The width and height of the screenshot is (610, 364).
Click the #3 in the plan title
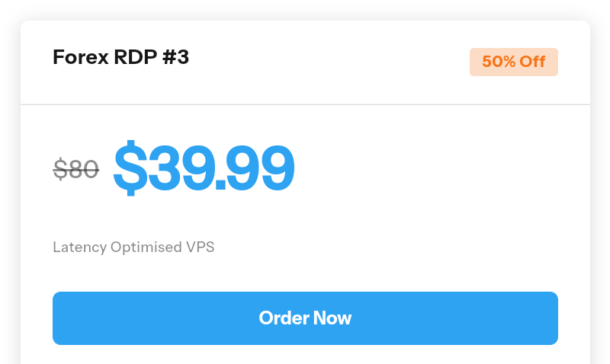click(175, 57)
